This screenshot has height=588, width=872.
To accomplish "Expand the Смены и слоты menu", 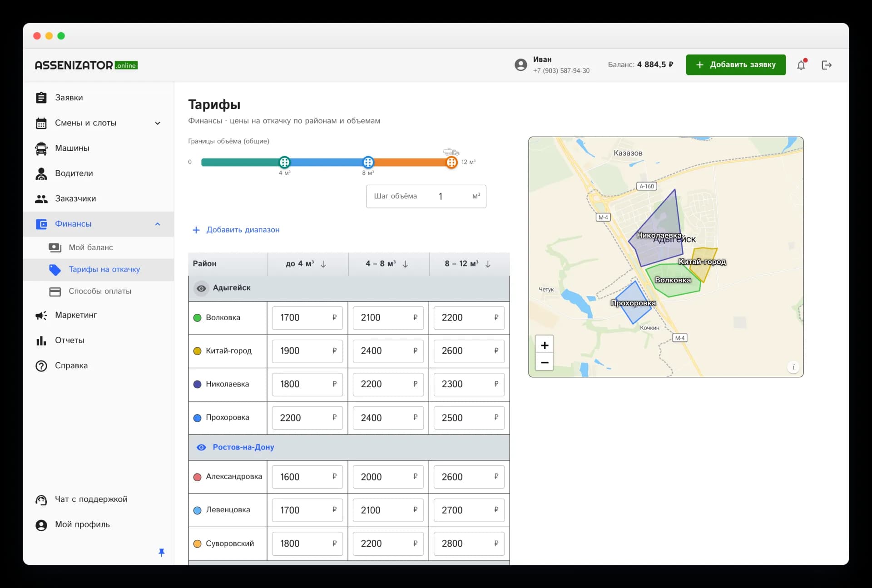I will click(x=158, y=123).
